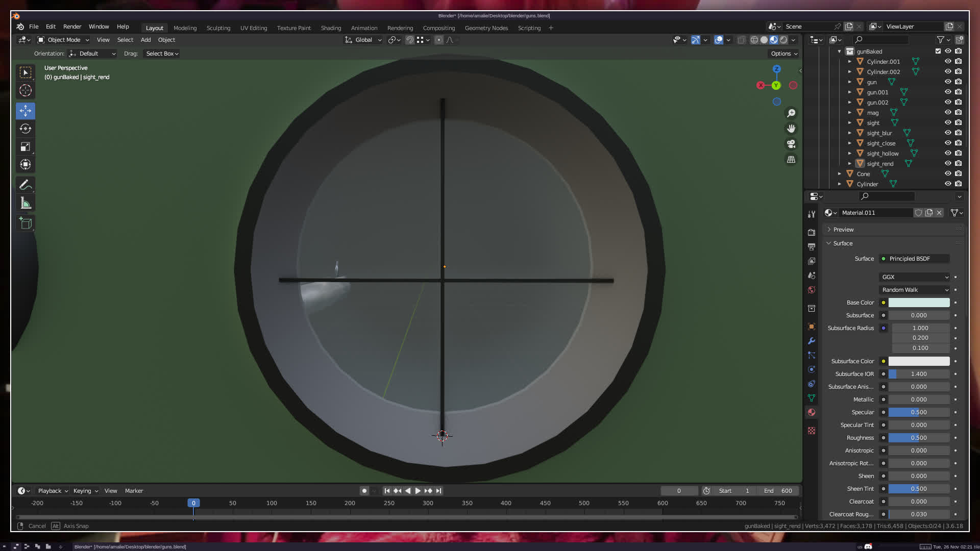This screenshot has height=551, width=980.
Task: Open the Modifiers wrench properties tab
Action: coord(812,341)
